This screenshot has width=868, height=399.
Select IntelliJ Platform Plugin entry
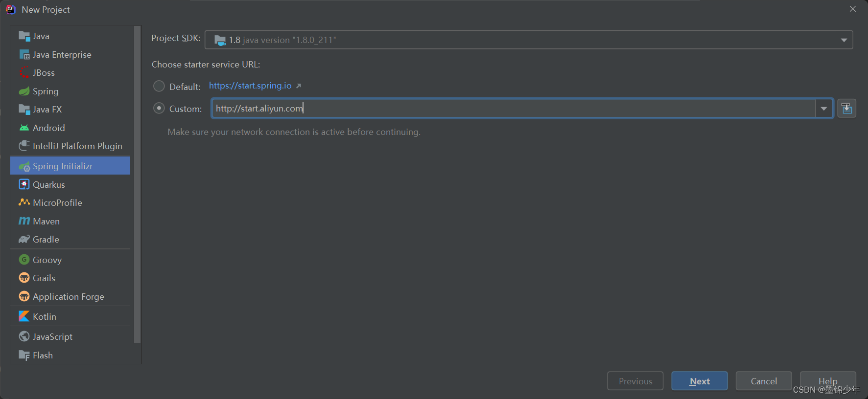(x=70, y=146)
